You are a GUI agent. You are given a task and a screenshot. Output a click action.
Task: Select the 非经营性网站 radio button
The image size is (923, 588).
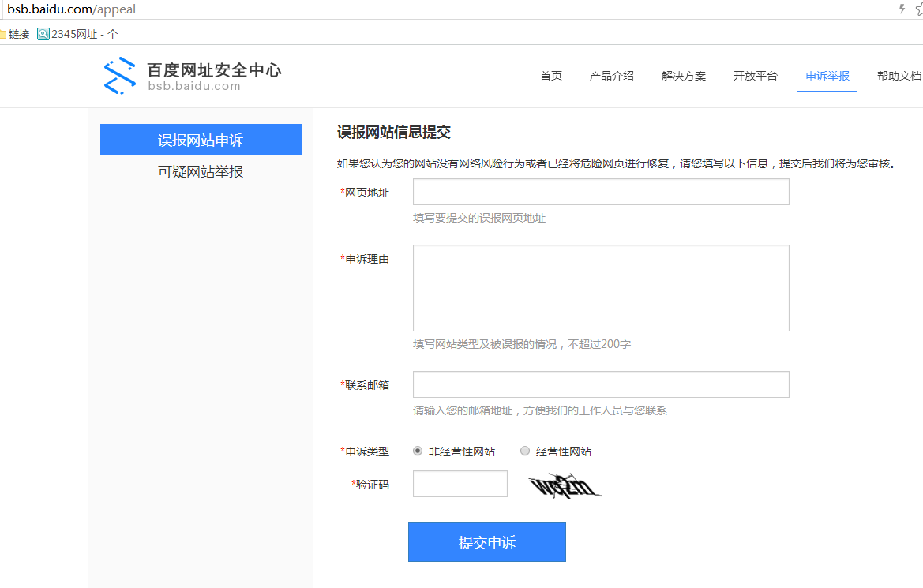tap(417, 451)
